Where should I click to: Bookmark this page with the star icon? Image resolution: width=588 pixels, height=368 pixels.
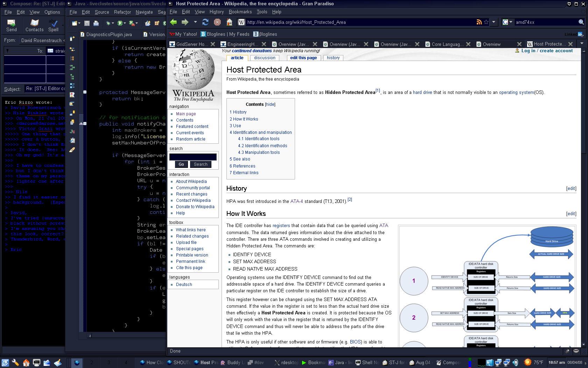486,22
